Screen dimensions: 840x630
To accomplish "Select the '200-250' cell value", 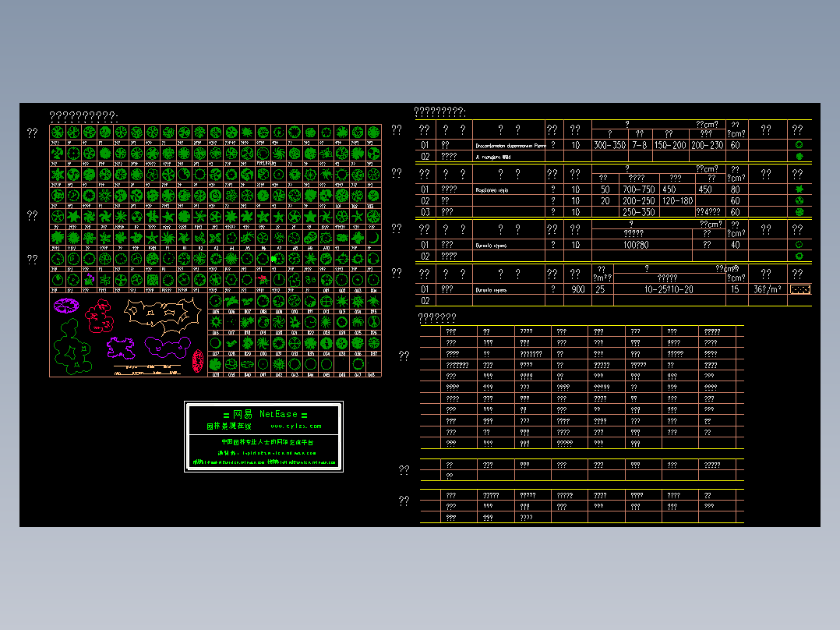I will click(x=639, y=201).
